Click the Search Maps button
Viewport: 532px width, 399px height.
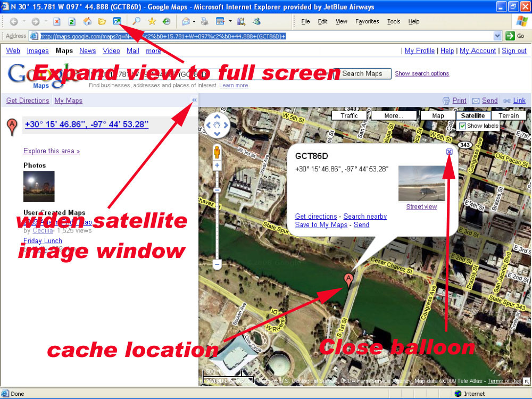pos(362,73)
